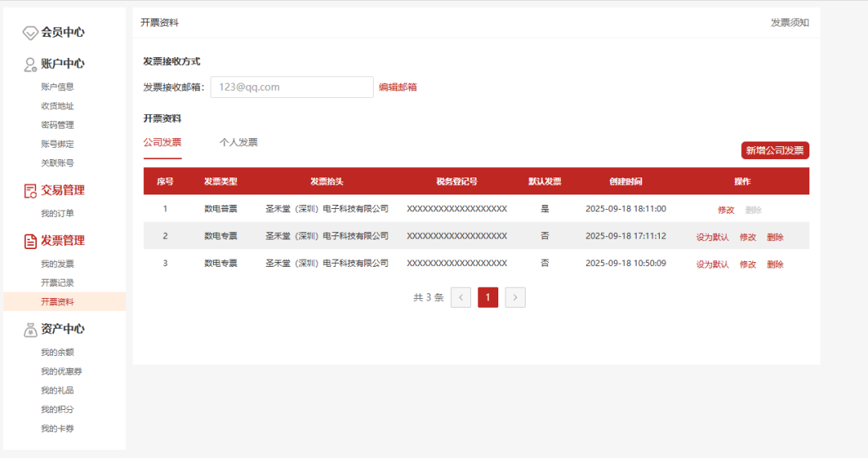Viewport: 868px width, 458px height.
Task: Click the 交易管理 section icon
Action: 30,191
